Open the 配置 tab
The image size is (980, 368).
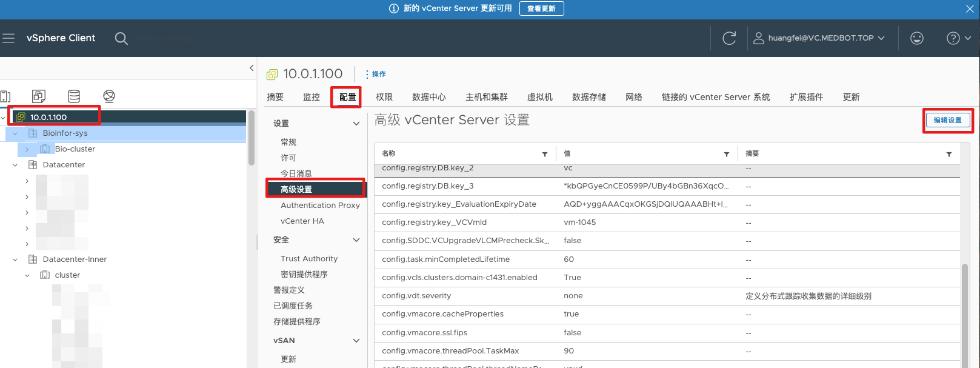pos(348,97)
